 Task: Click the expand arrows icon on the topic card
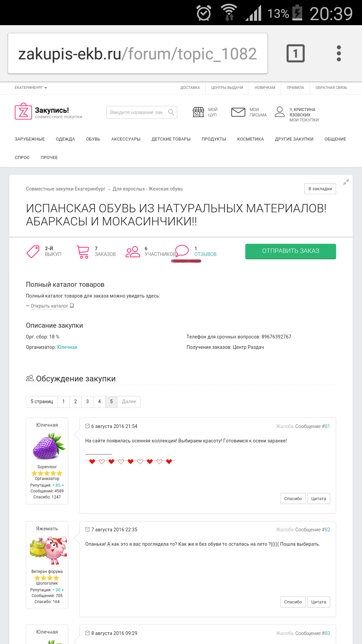[x=346, y=182]
